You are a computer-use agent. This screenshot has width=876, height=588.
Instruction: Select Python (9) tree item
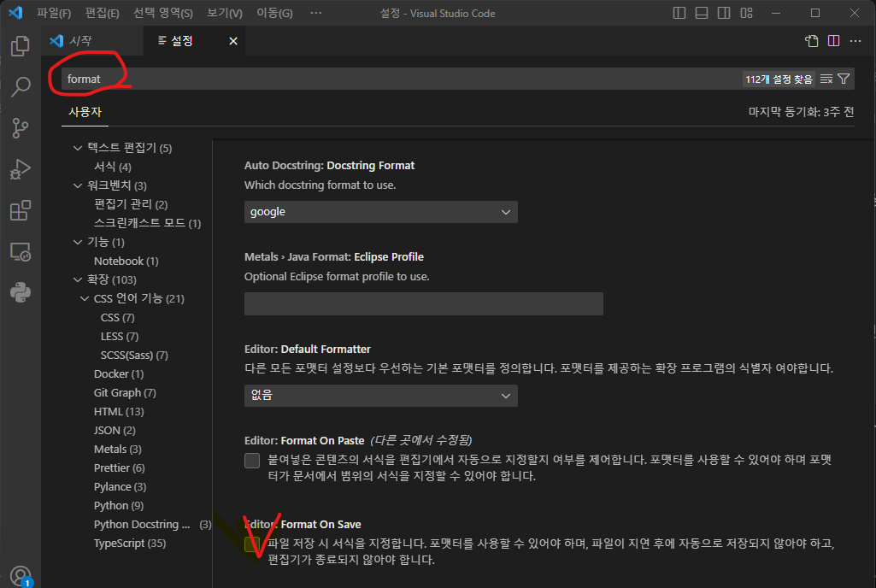[x=119, y=506]
